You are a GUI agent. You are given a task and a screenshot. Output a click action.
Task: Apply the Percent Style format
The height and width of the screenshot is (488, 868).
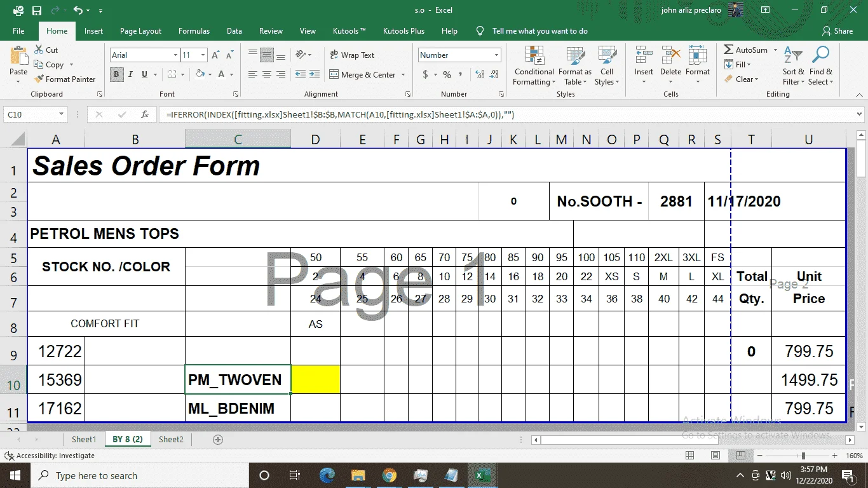[x=447, y=74]
